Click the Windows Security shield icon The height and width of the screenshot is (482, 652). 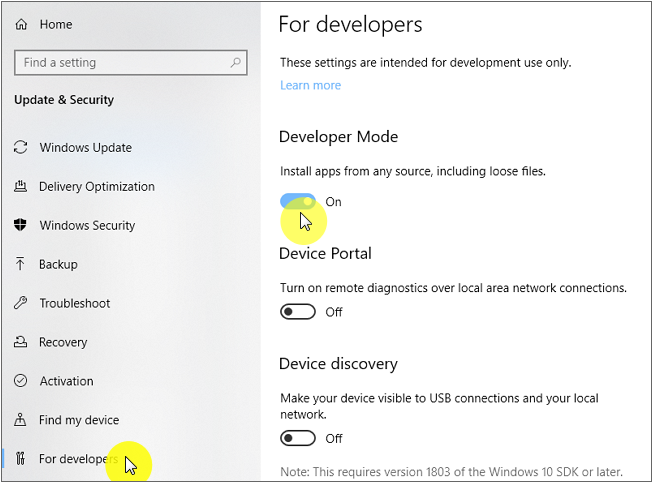point(20,226)
